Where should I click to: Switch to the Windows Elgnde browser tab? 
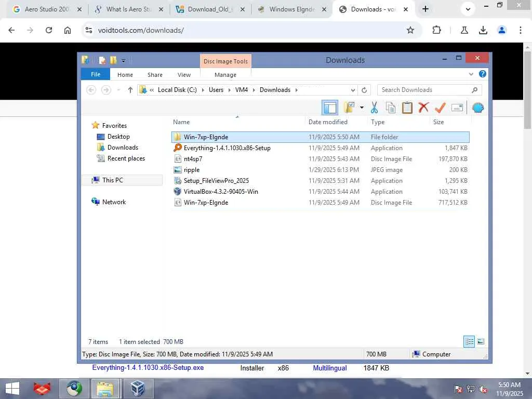click(292, 9)
